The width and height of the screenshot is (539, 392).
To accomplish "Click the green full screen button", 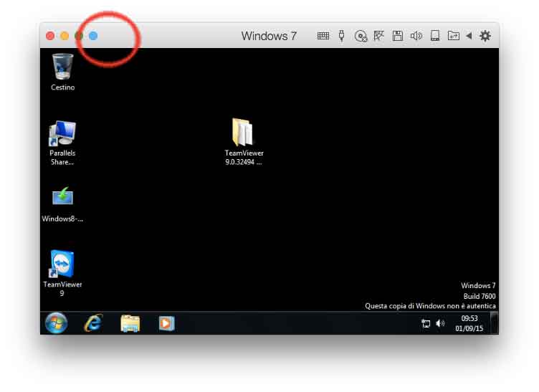I will (x=79, y=36).
